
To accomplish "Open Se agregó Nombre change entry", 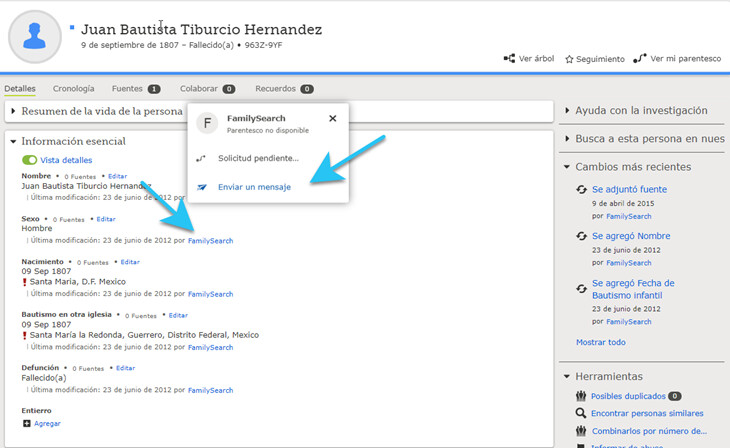I will coord(631,236).
